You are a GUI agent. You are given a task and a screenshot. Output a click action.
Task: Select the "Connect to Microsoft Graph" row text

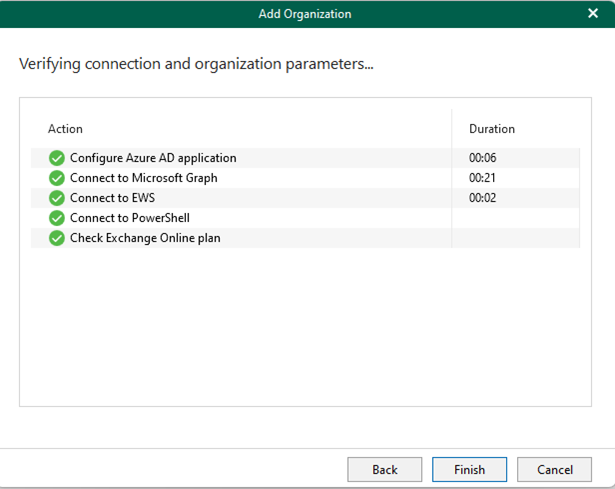pyautogui.click(x=144, y=178)
